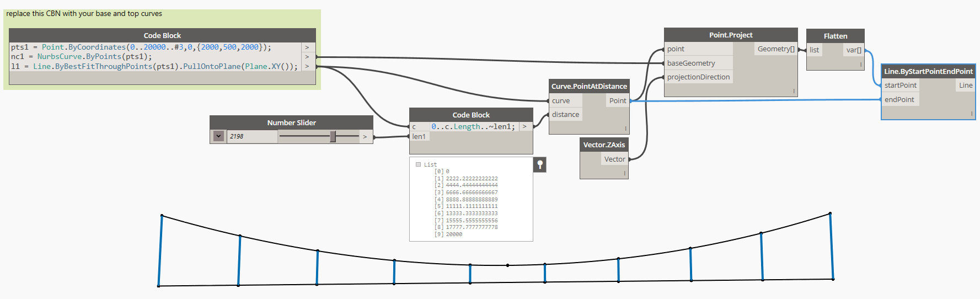
Task: Click 'Geometry[]' output of Point.Project
Action: pos(776,49)
